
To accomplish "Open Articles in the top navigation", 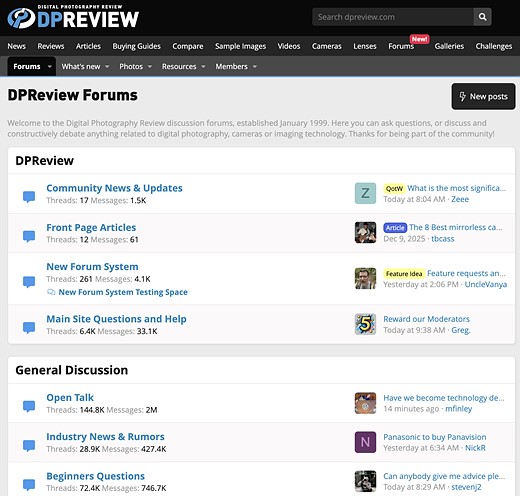I will click(x=88, y=46).
